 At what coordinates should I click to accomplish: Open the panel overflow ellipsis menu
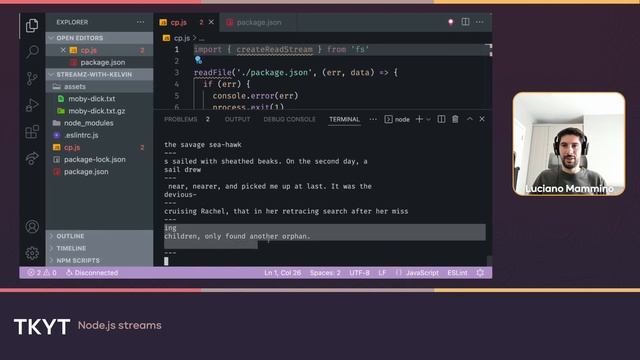(373, 119)
